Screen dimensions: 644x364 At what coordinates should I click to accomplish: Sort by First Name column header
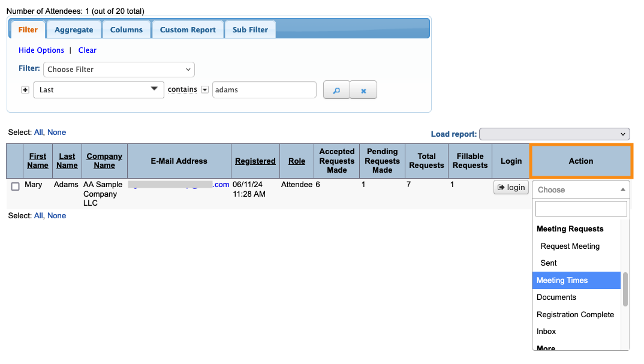pyautogui.click(x=38, y=161)
